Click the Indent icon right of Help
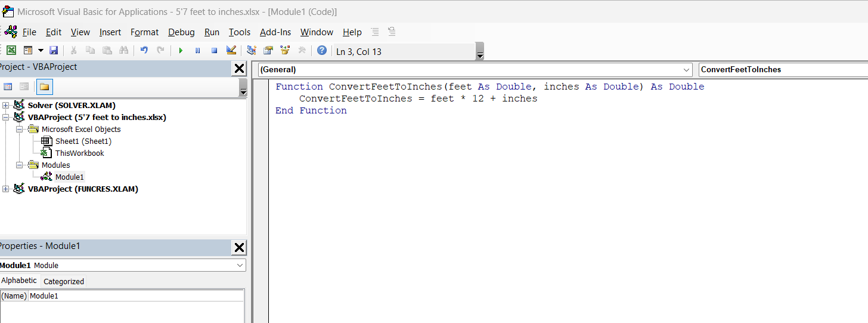 tap(375, 32)
